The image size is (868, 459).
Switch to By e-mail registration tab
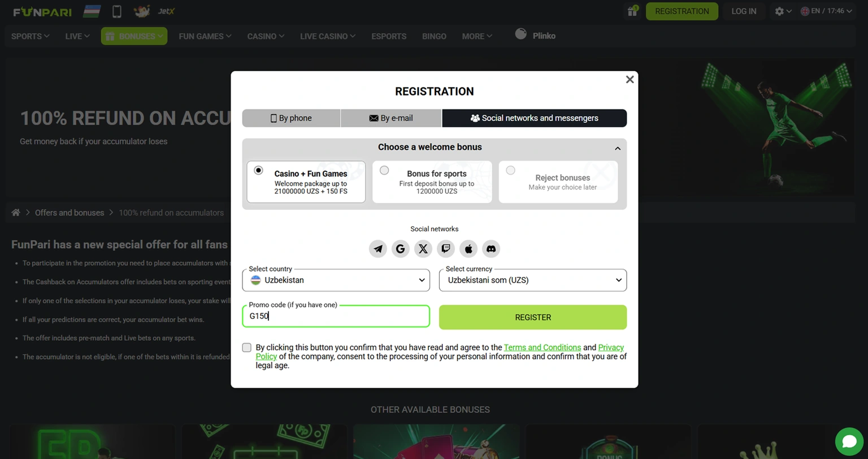pyautogui.click(x=391, y=118)
